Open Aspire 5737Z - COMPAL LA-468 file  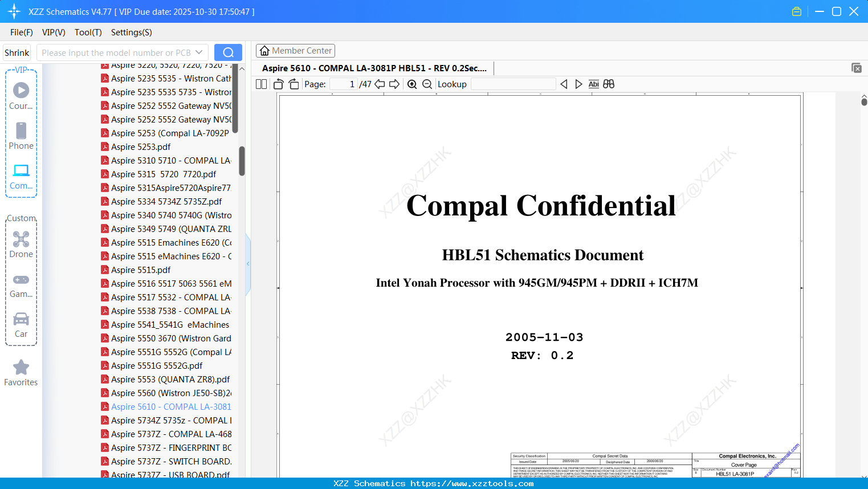166,434
